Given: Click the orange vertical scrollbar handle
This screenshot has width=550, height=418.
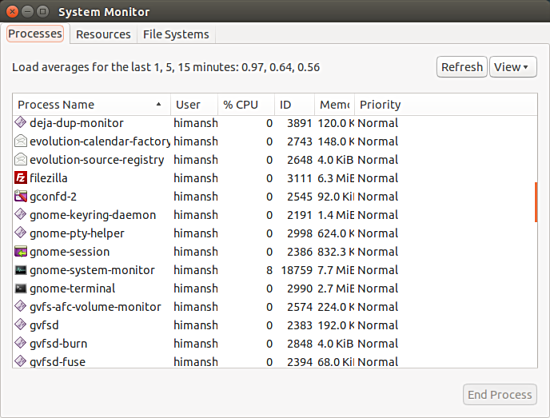Looking at the screenshot, I should 536,202.
